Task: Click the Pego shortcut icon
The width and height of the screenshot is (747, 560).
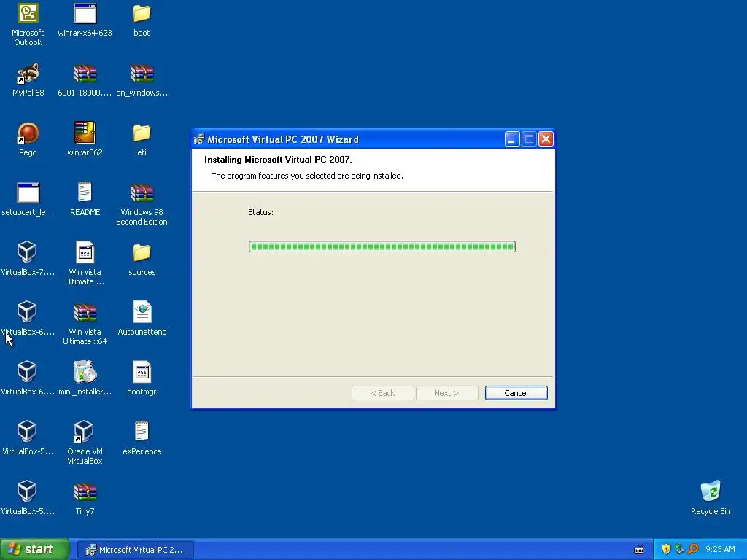Action: point(28,133)
